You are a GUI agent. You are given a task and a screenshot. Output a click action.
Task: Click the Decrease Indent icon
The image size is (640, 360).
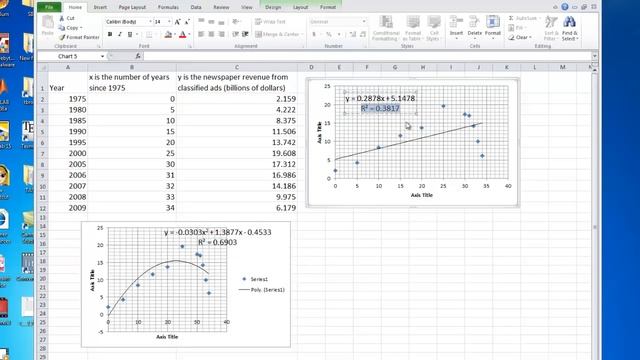[x=236, y=34]
